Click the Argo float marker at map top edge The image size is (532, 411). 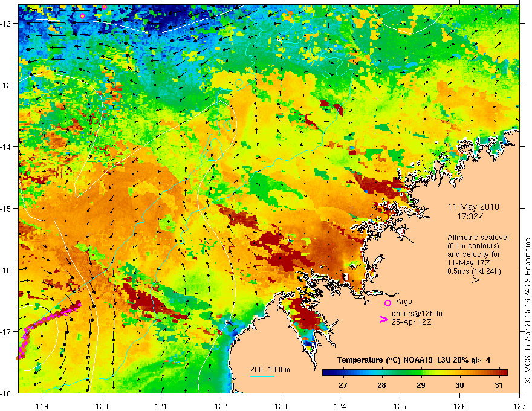click(104, 7)
